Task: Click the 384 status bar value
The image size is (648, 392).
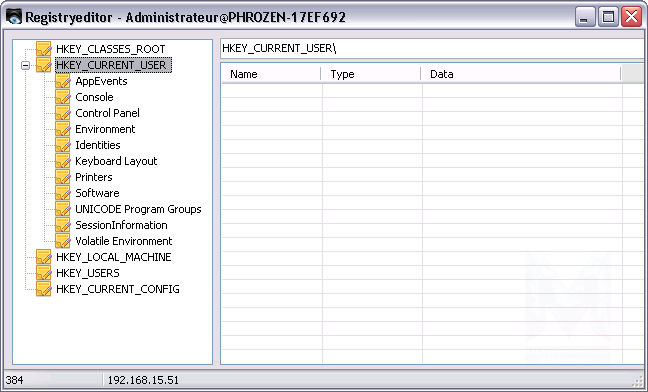Action: pos(14,380)
